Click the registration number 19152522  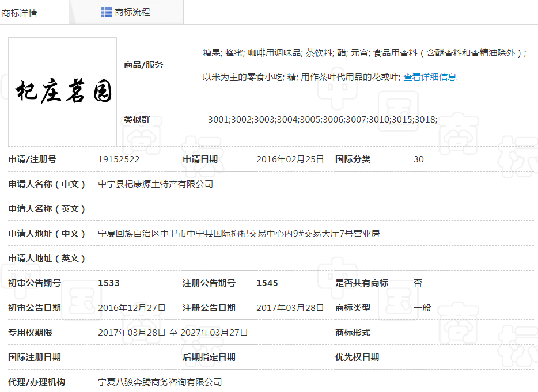[x=119, y=159]
